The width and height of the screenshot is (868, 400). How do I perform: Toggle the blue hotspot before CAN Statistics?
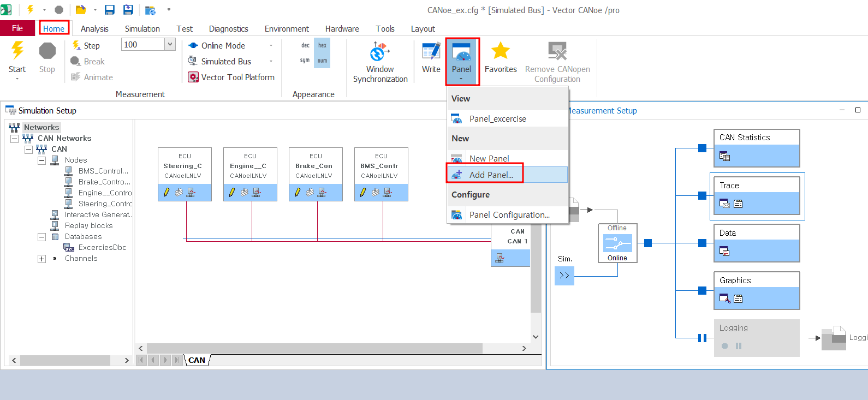[x=703, y=148]
